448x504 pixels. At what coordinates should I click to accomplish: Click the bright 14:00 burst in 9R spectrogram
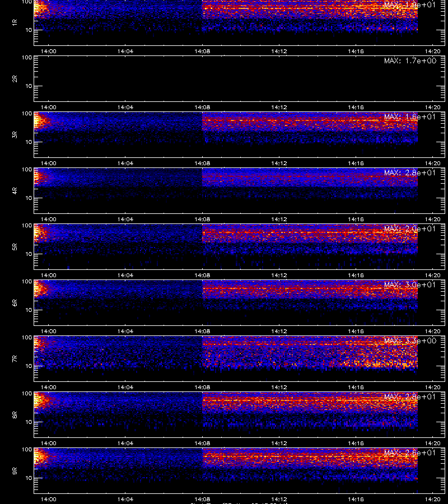39,457
